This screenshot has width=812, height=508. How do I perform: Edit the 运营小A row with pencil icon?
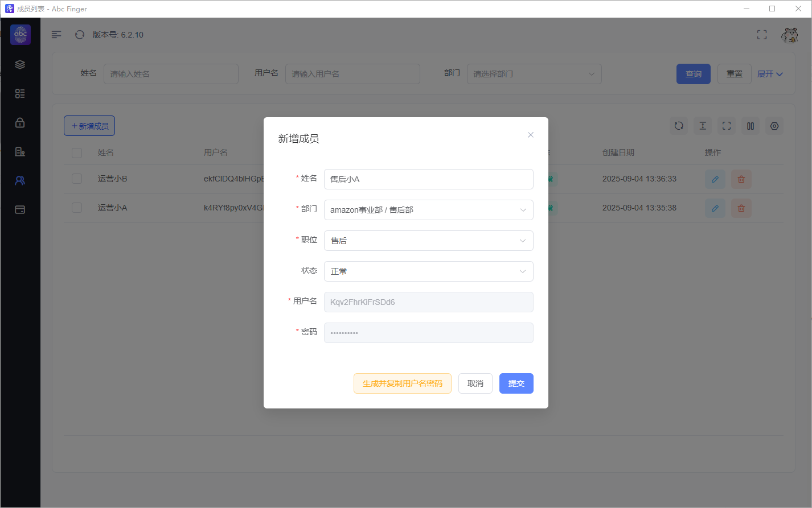pos(715,208)
